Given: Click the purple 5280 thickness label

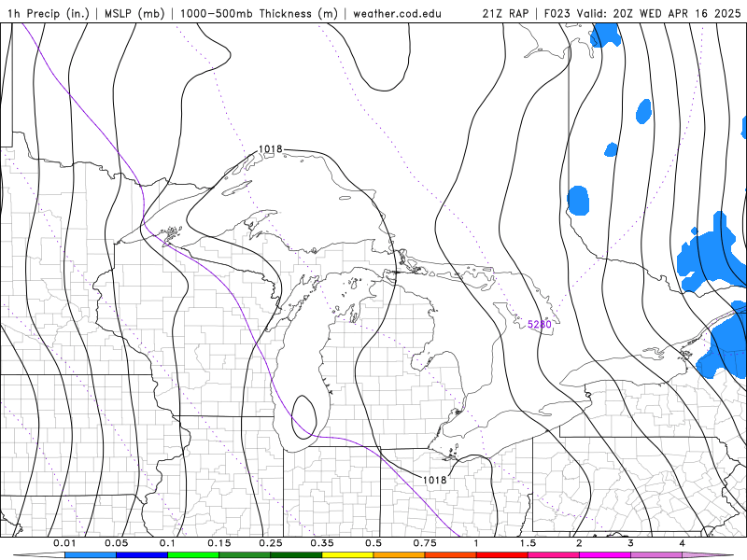Looking at the screenshot, I should [x=540, y=324].
